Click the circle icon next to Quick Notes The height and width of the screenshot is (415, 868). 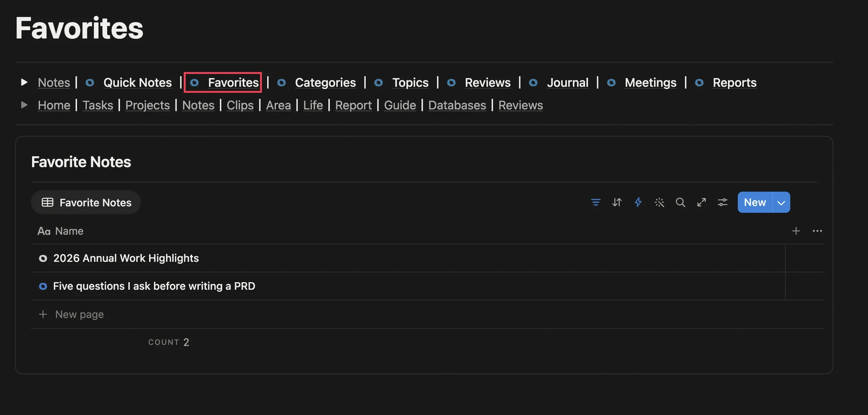click(x=90, y=83)
